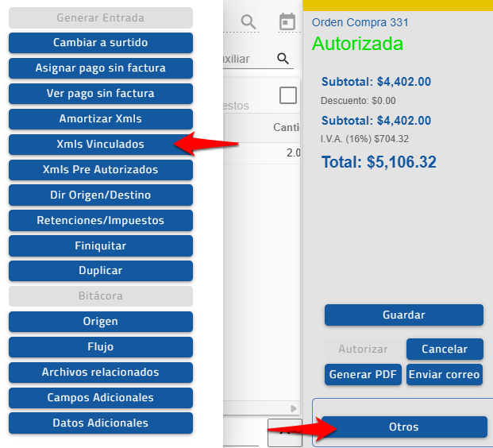Click the scroll-right arrow below the table

coord(294,408)
